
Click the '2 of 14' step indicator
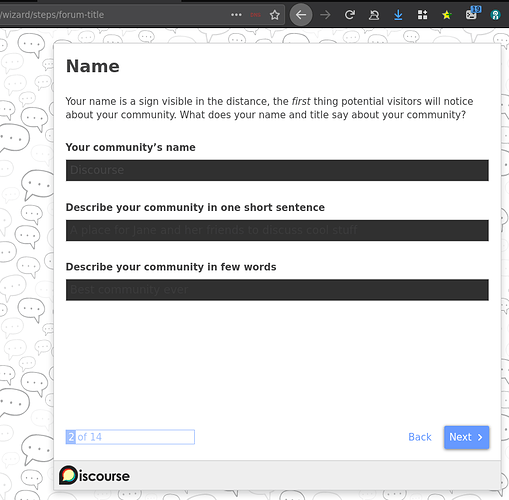[130, 437]
